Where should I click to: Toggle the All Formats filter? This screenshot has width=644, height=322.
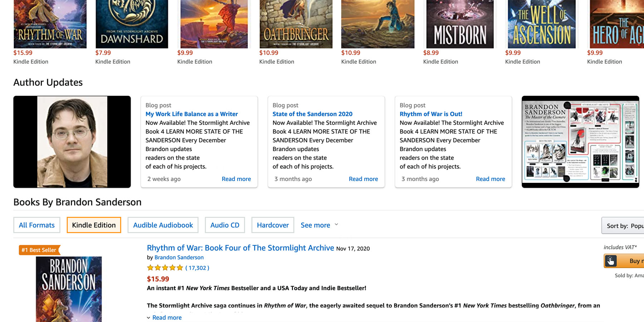click(x=36, y=225)
